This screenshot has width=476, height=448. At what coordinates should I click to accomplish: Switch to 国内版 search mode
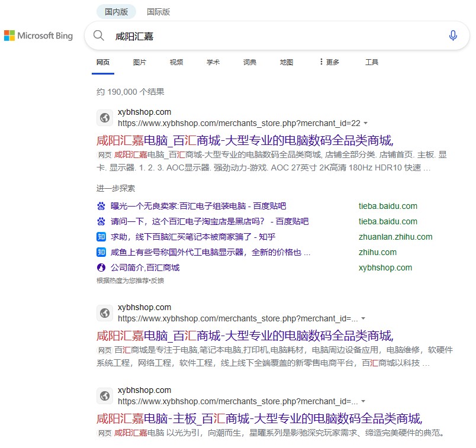pos(116,12)
